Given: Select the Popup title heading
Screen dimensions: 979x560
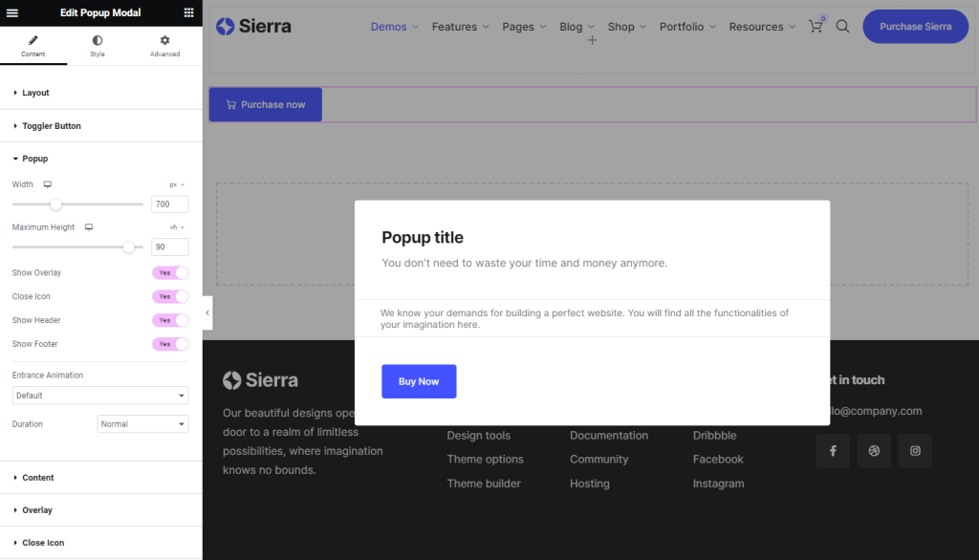Looking at the screenshot, I should point(423,237).
